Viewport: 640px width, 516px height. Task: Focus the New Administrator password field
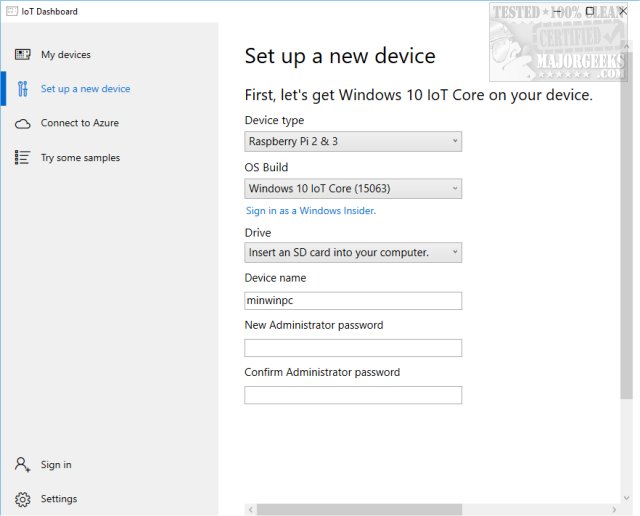(353, 348)
